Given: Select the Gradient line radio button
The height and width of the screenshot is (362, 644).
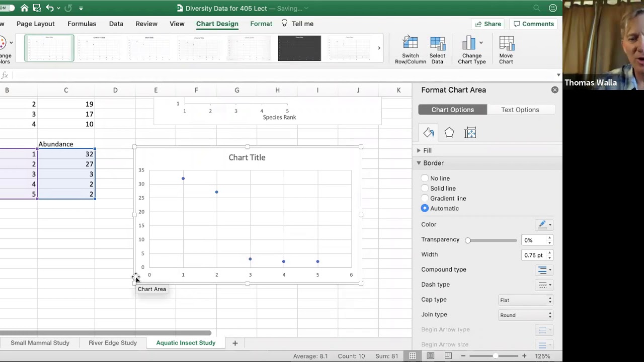Looking at the screenshot, I should [x=425, y=199].
